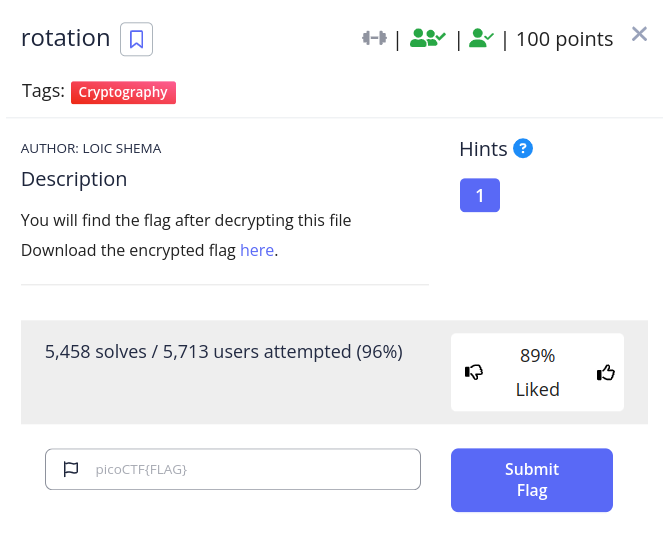
Task: Click the flag icon inside the input
Action: [71, 469]
